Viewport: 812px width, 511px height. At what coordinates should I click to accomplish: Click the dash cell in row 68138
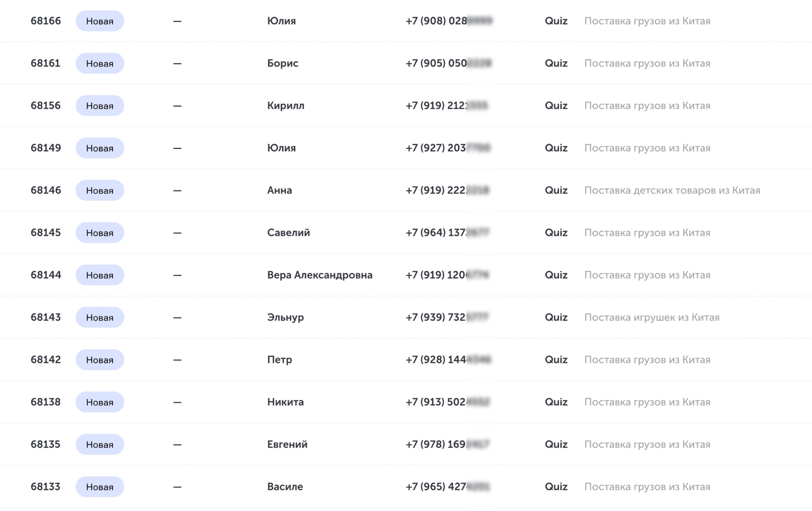[177, 402]
